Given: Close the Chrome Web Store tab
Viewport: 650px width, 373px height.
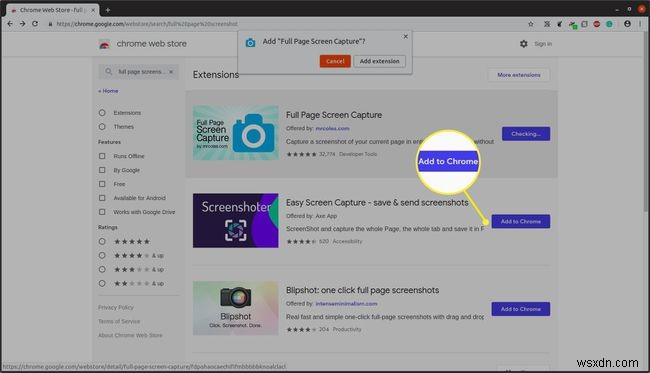Looking at the screenshot, I should click(93, 10).
